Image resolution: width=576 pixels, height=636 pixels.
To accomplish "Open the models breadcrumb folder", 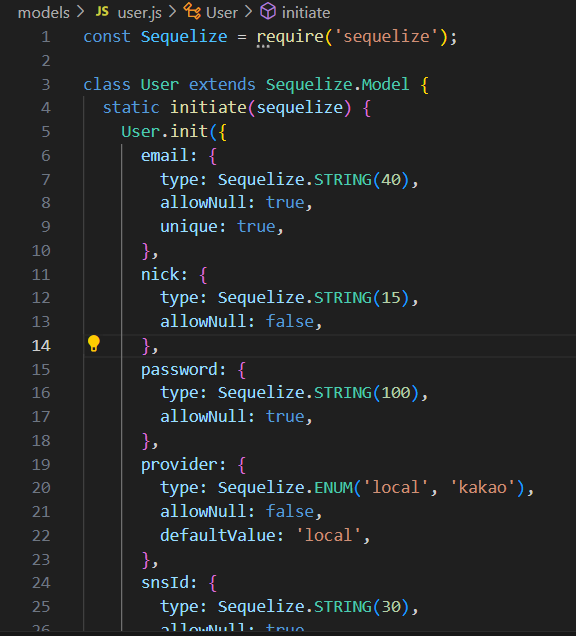I will 44,13.
